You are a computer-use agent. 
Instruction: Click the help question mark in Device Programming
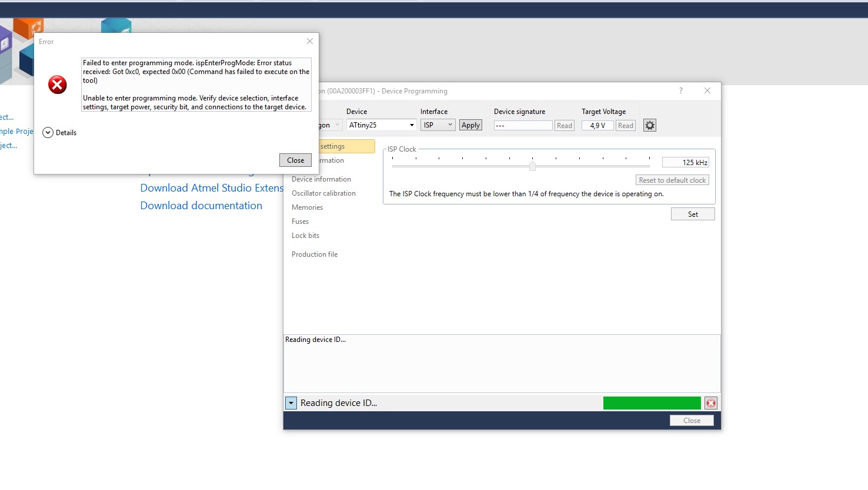pyautogui.click(x=681, y=90)
